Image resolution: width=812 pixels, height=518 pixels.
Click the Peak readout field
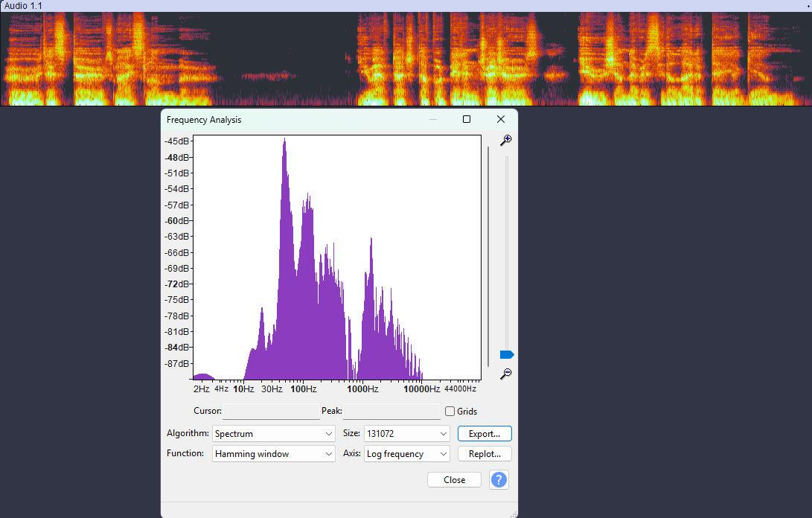pos(391,412)
